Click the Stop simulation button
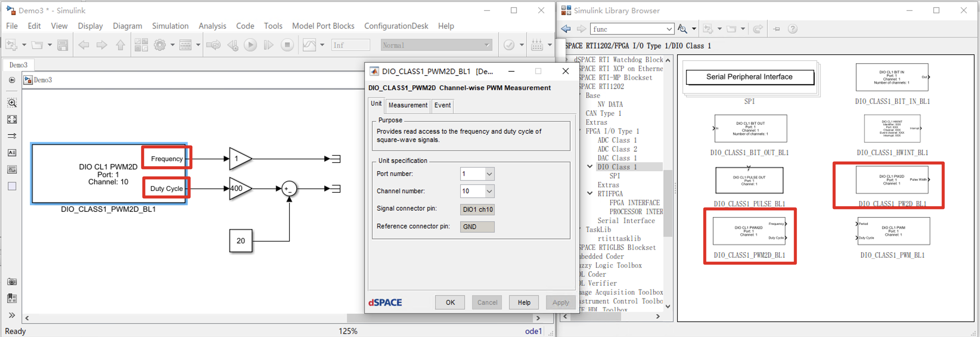 pos(287,45)
